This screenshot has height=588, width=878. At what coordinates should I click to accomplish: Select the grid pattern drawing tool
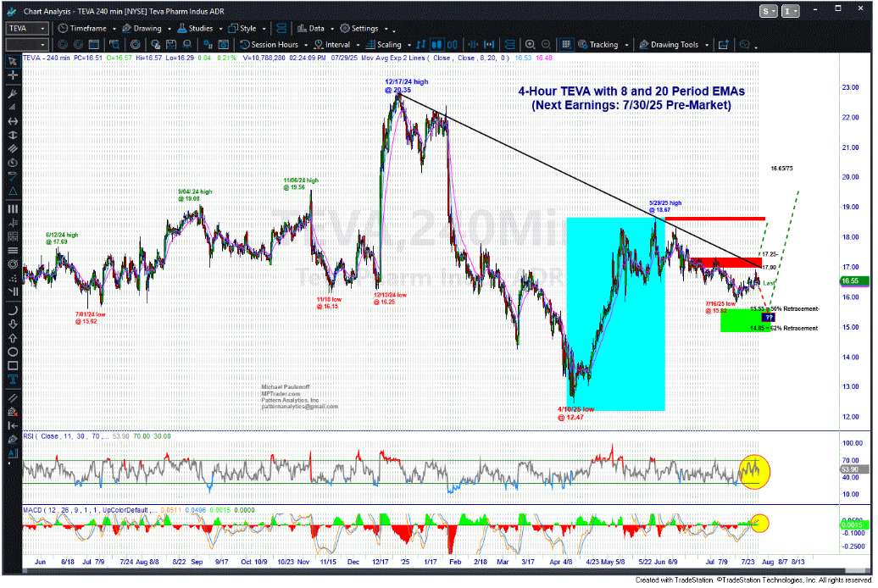[x=13, y=236]
